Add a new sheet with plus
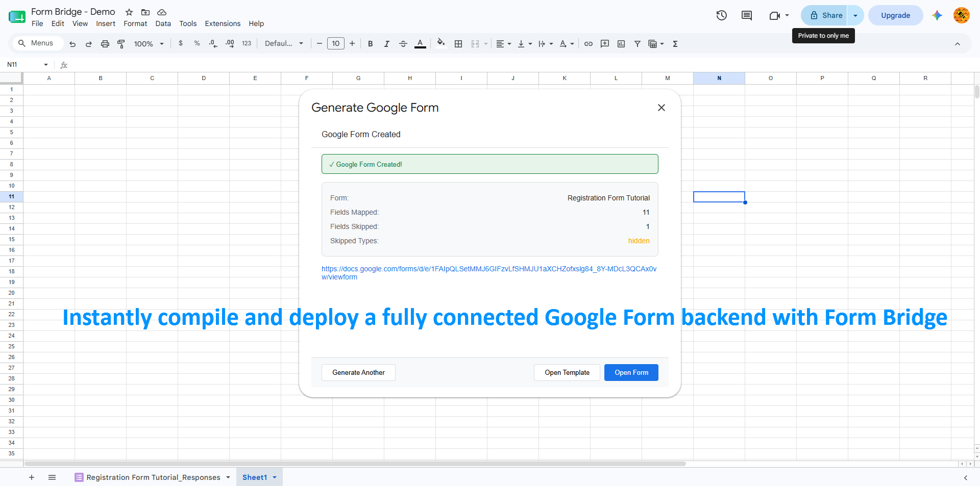The height and width of the screenshot is (486, 980). pyautogui.click(x=32, y=477)
